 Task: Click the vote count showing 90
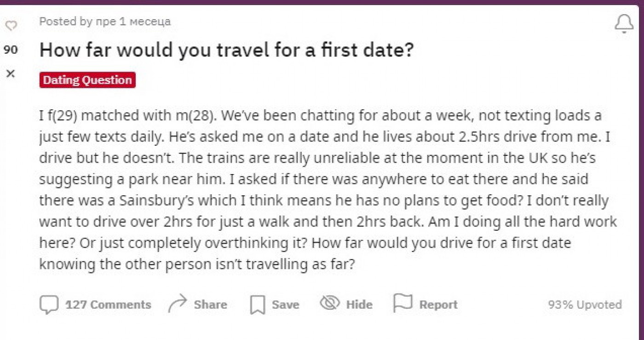[x=11, y=50]
